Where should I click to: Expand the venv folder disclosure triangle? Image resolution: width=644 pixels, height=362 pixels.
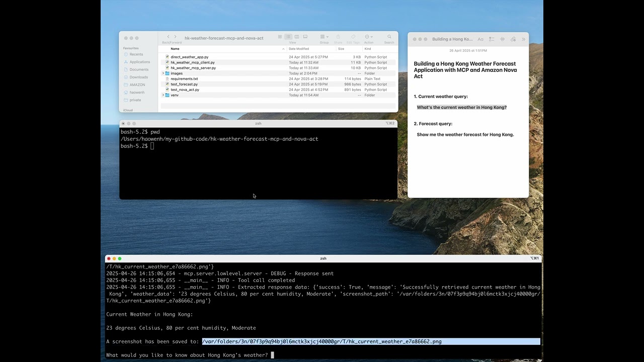pos(163,95)
